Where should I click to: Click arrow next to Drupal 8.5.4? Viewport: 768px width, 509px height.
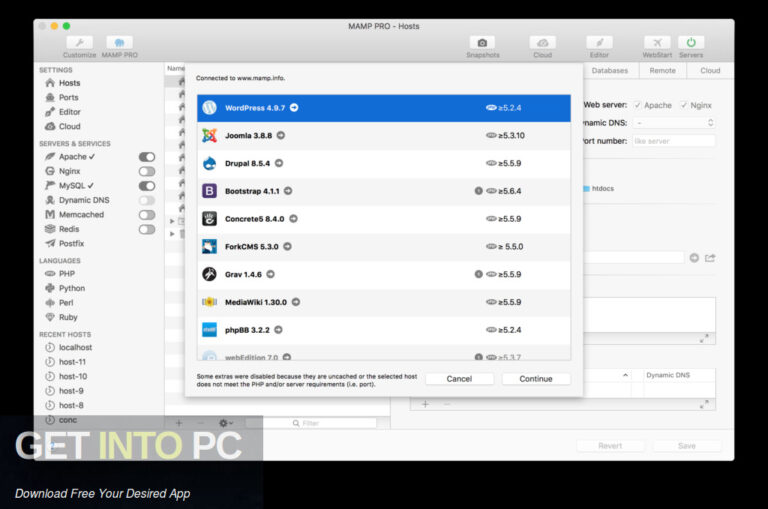pyautogui.click(x=279, y=163)
